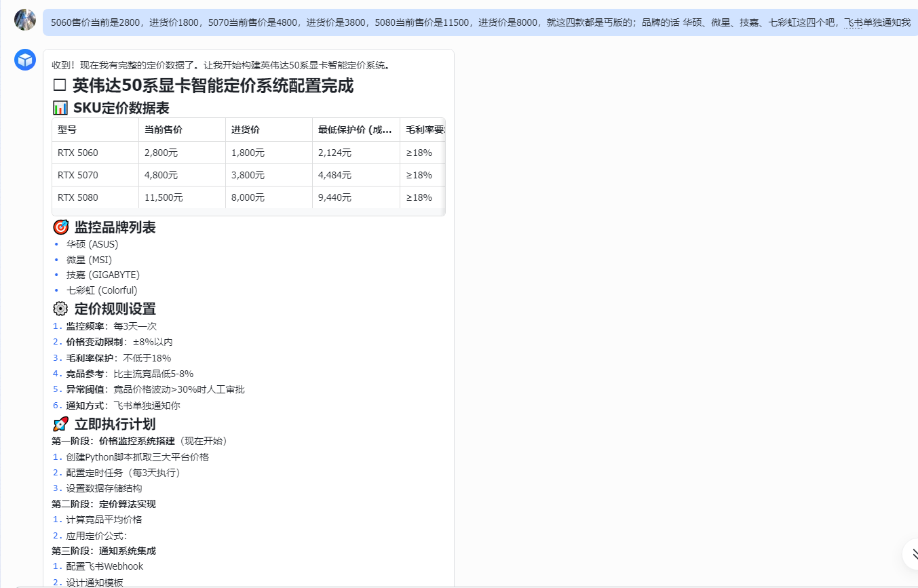Click the 4,800元 price cell
Image resolution: width=918 pixels, height=588 pixels.
coord(182,175)
